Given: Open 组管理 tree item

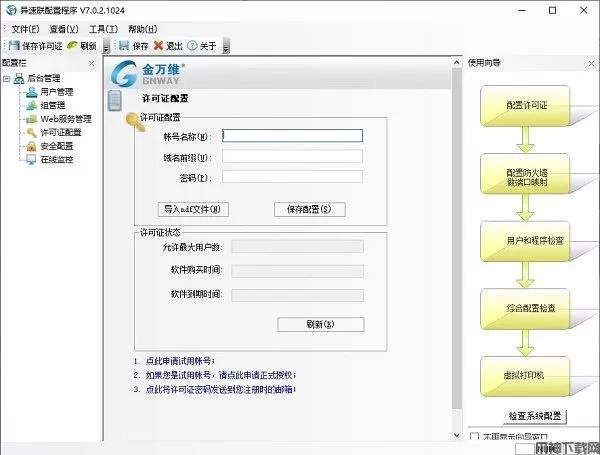Looking at the screenshot, I should point(53,105).
